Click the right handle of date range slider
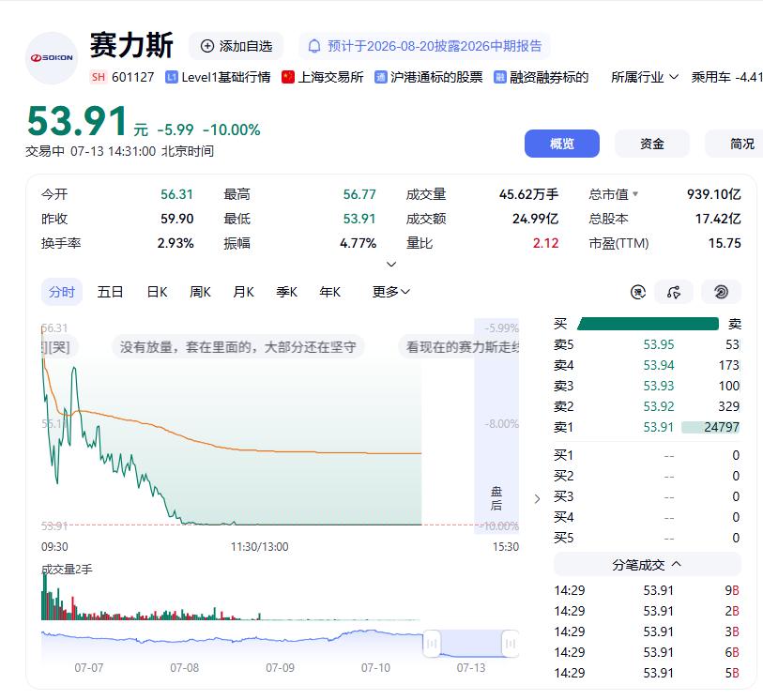The image size is (763, 700). click(x=511, y=644)
